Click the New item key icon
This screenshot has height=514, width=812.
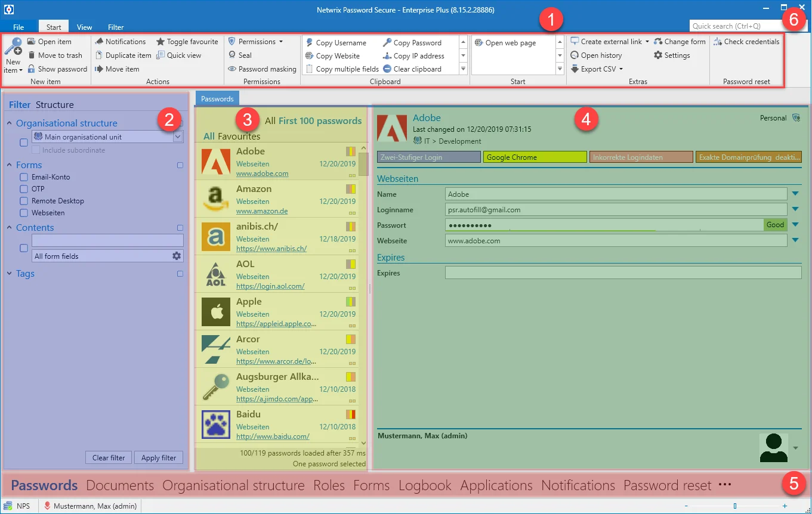[x=13, y=47]
